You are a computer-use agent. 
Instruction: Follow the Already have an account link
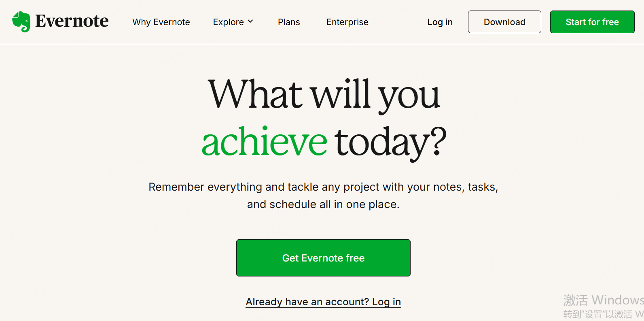[x=323, y=302]
